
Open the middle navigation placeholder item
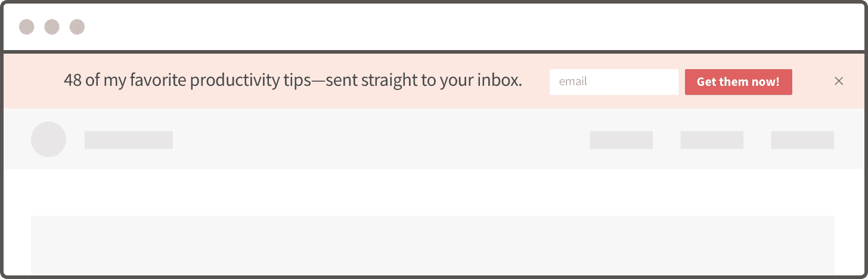[712, 140]
